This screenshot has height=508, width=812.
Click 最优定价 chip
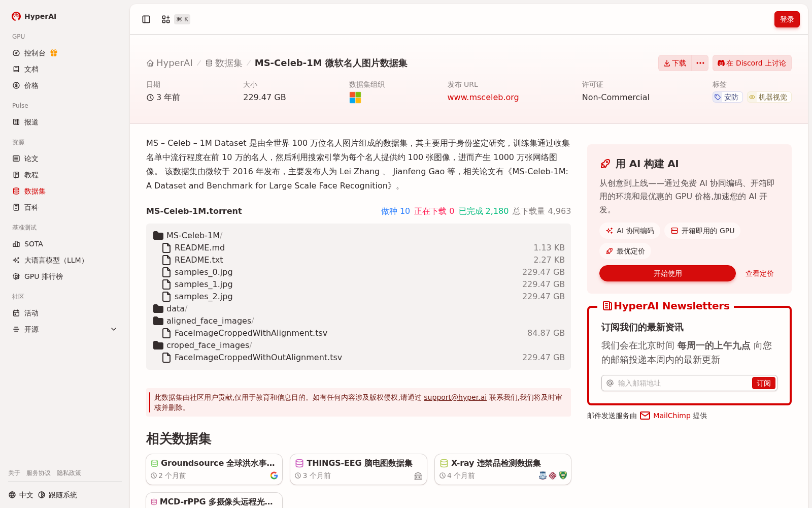[x=625, y=251]
